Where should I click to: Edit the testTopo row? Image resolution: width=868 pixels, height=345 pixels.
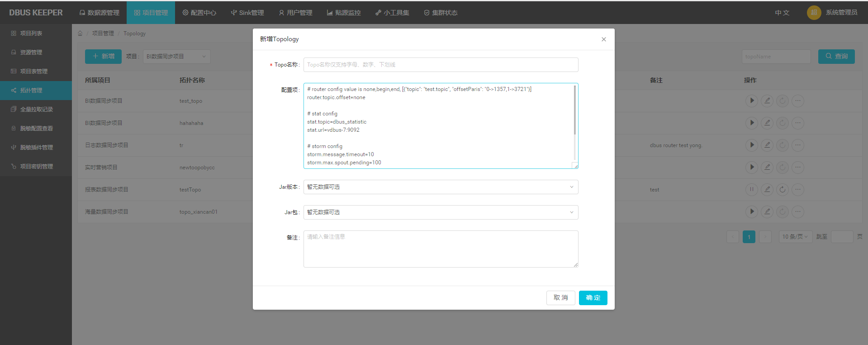tap(767, 189)
